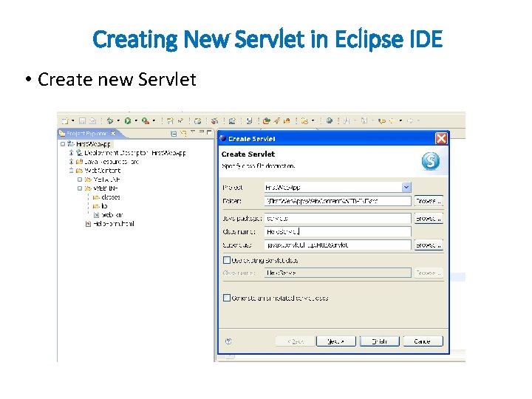
Task: Click the globe web browser toolbar icon
Action: pyautogui.click(x=329, y=120)
